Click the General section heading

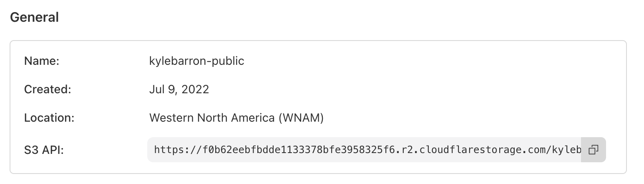tap(34, 18)
